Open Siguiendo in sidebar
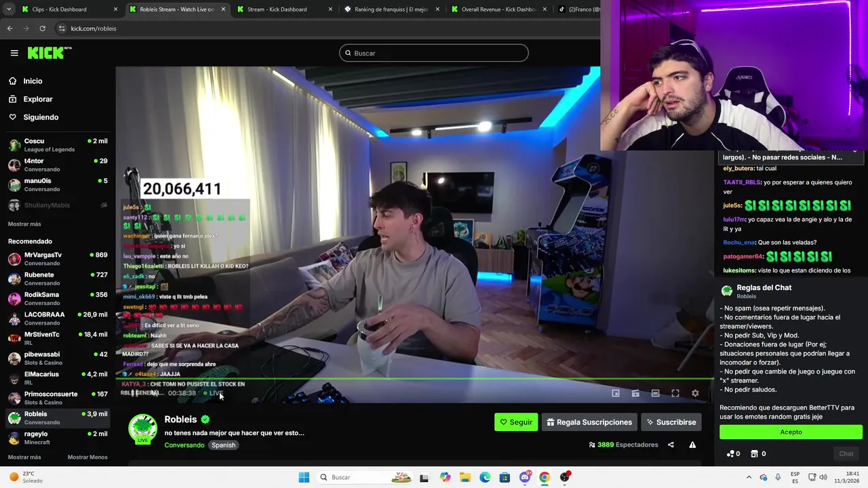The width and height of the screenshot is (868, 488). (41, 117)
